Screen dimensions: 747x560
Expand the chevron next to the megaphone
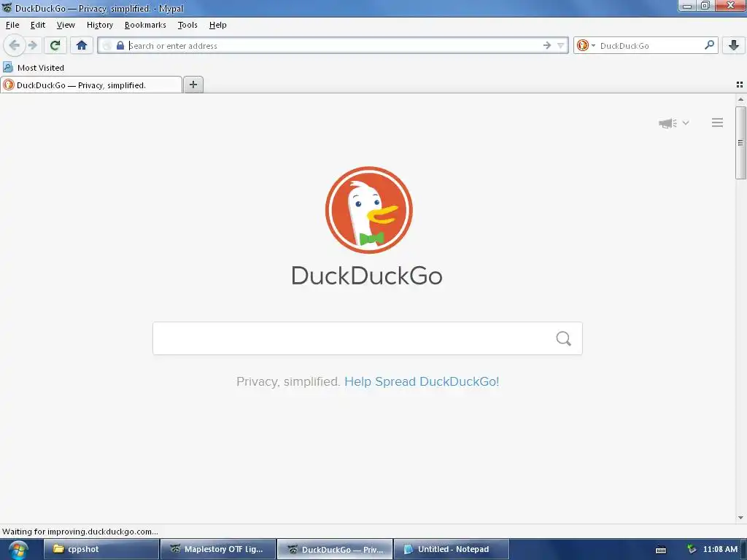pyautogui.click(x=686, y=122)
